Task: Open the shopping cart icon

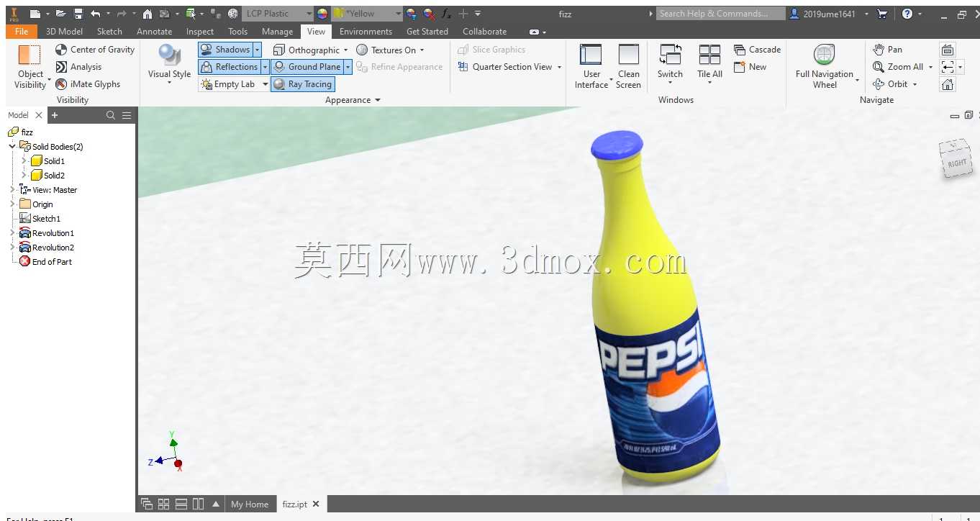Action: coord(883,14)
